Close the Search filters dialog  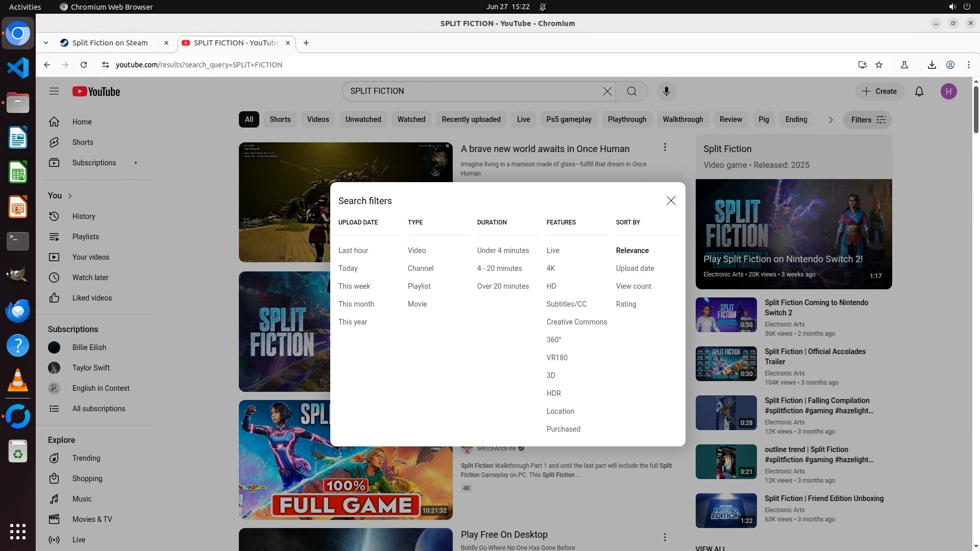(x=671, y=201)
